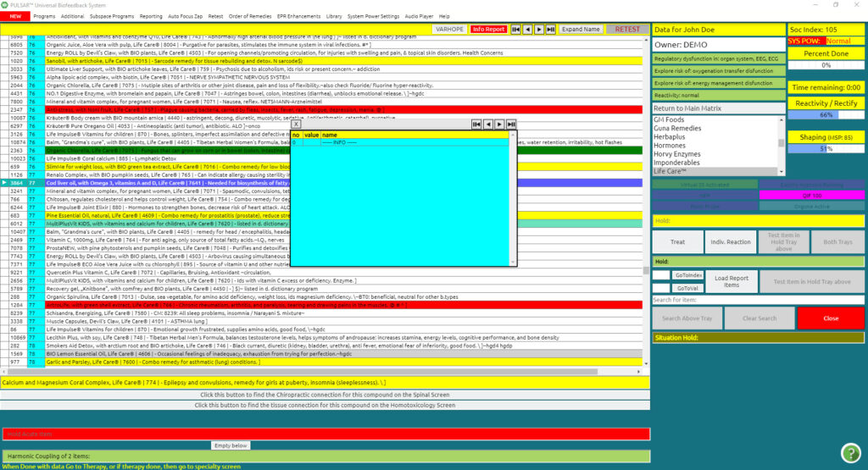Click the Reactivity / Rectify progress bar

pos(827,114)
